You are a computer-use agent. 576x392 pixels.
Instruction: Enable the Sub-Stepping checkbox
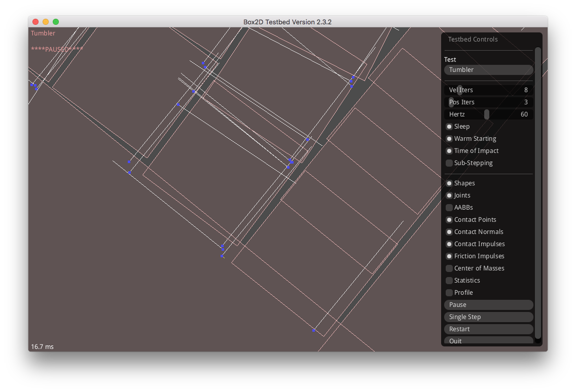coord(449,163)
